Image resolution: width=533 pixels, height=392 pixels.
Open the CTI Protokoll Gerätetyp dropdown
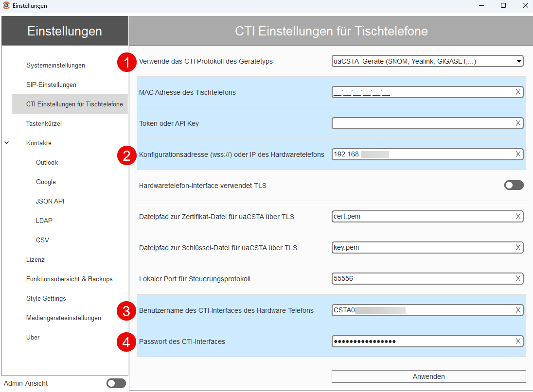tap(427, 61)
